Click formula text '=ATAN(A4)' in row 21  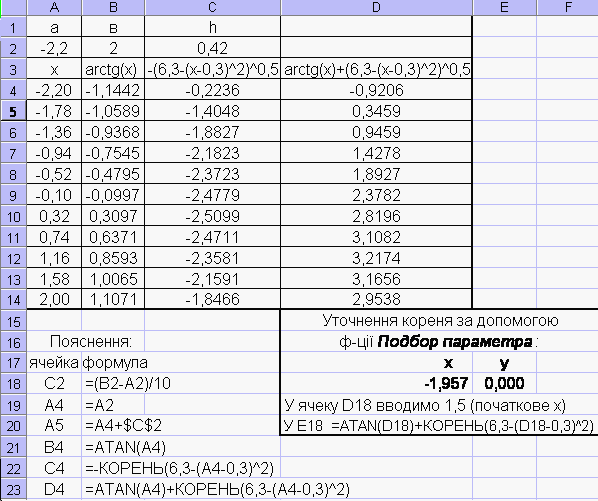(x=125, y=447)
